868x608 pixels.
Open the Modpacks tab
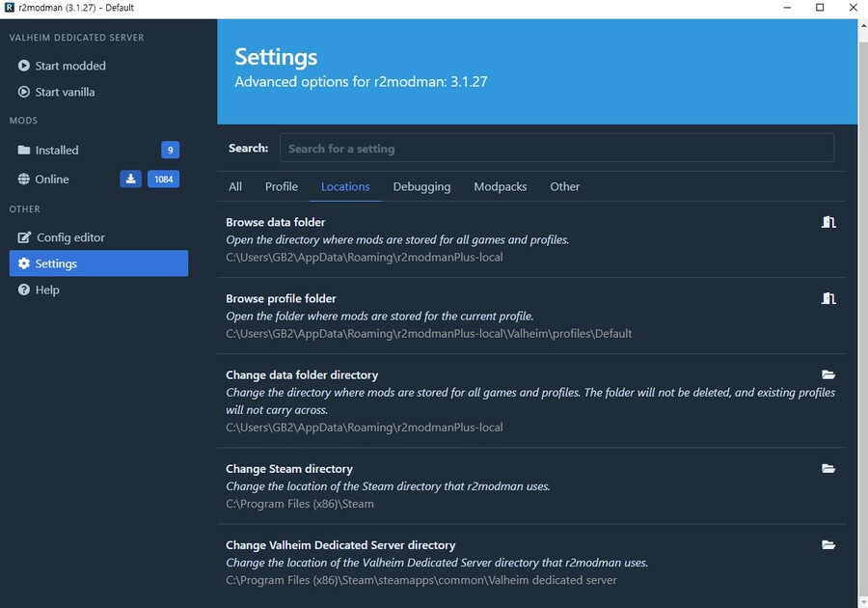pyautogui.click(x=501, y=186)
